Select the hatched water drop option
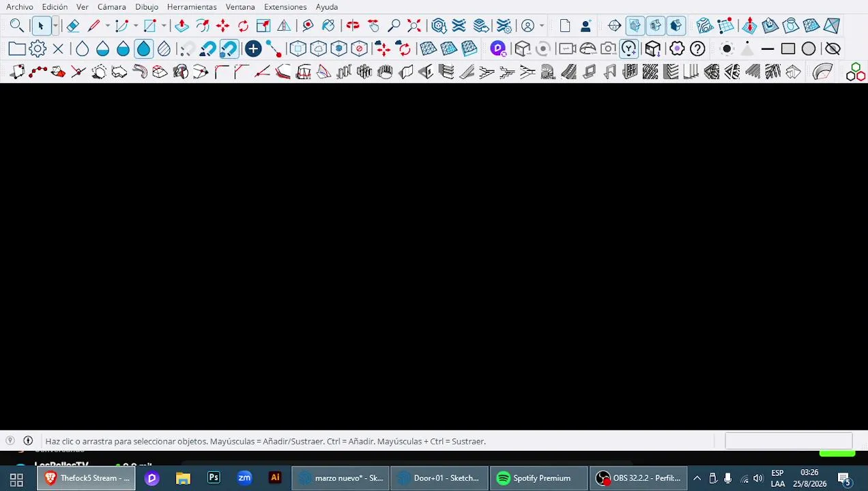 pos(164,49)
